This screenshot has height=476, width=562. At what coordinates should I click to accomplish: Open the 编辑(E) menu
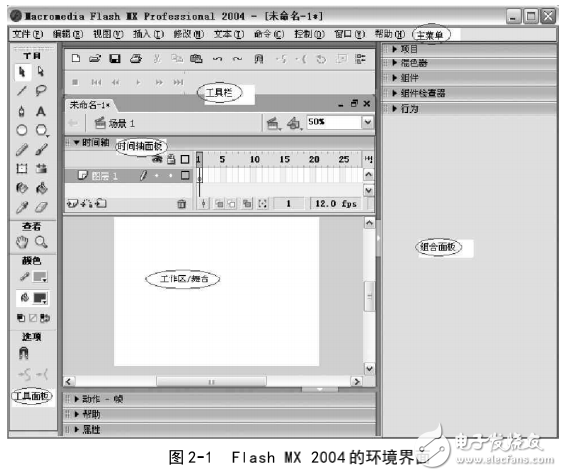click(x=68, y=34)
